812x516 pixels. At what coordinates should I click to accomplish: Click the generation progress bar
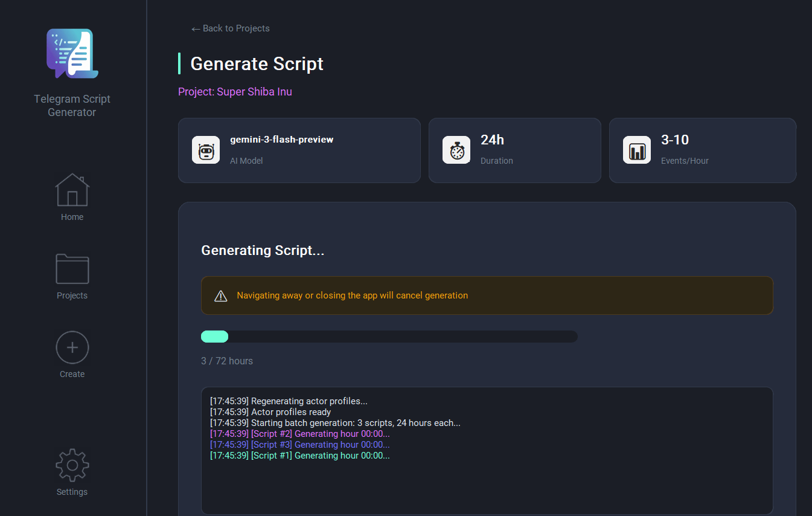coord(389,337)
